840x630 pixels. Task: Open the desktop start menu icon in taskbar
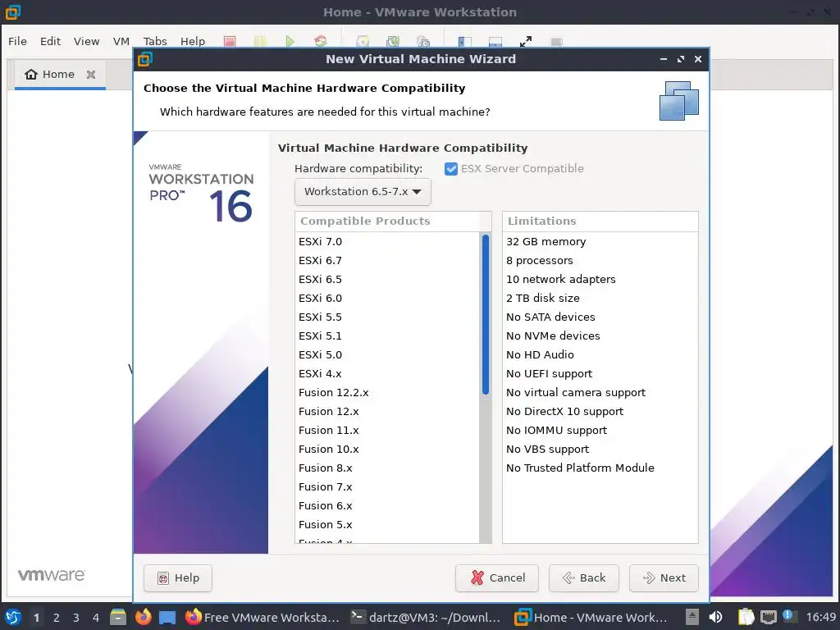click(x=13, y=618)
